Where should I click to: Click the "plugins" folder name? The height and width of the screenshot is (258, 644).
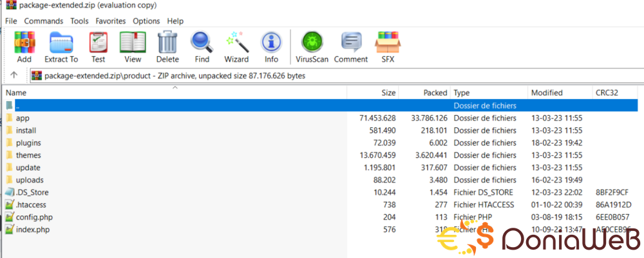click(28, 143)
